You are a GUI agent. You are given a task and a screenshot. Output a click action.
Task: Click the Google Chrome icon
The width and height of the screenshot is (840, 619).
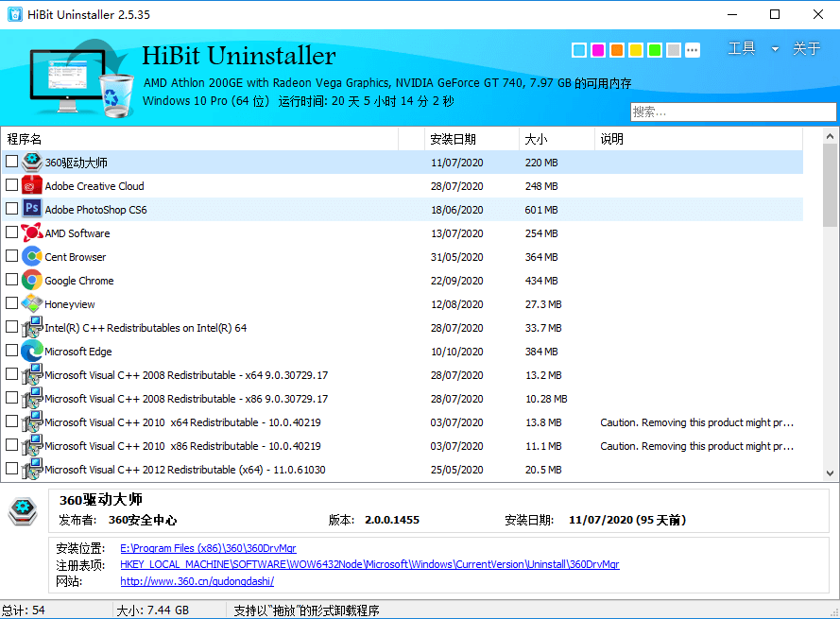click(32, 280)
